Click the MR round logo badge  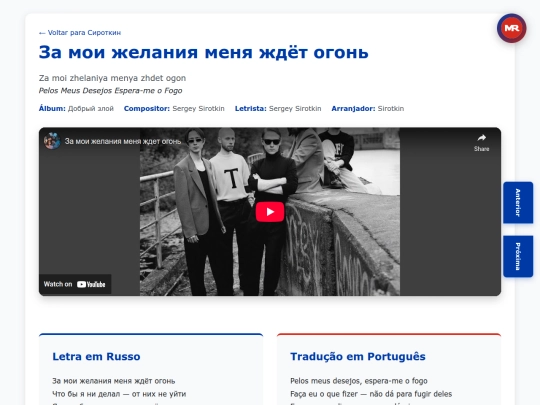click(511, 28)
